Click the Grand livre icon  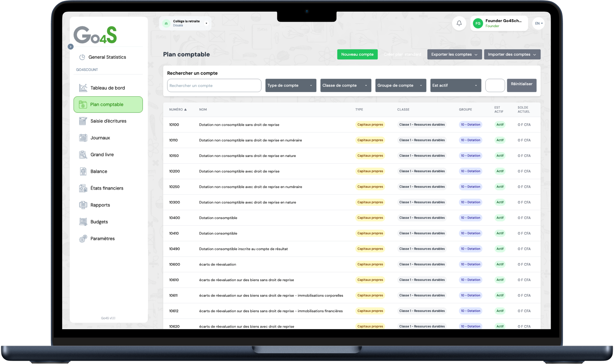tap(83, 155)
